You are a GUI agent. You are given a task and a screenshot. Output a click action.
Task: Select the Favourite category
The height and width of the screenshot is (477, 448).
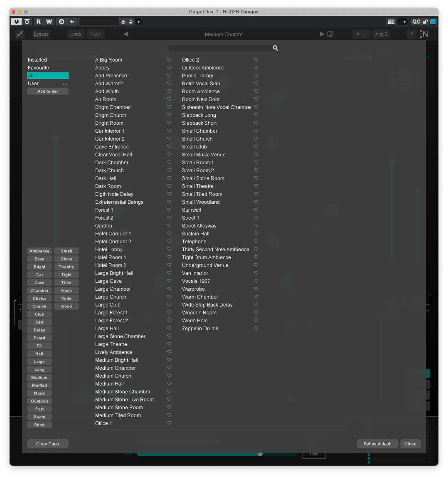coord(38,68)
